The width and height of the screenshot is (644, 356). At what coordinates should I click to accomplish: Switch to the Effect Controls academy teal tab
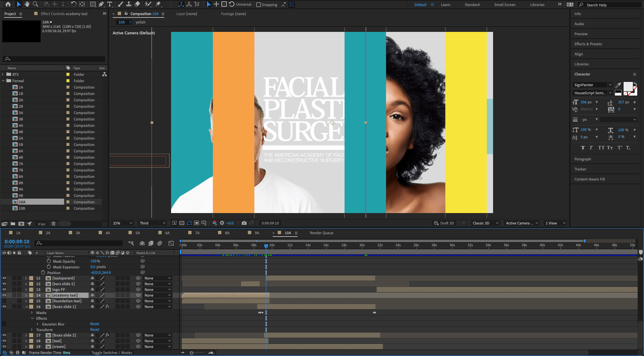[64, 14]
